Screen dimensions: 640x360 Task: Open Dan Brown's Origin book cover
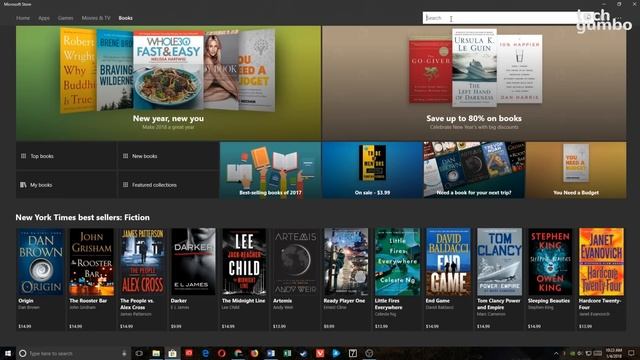[x=40, y=262]
